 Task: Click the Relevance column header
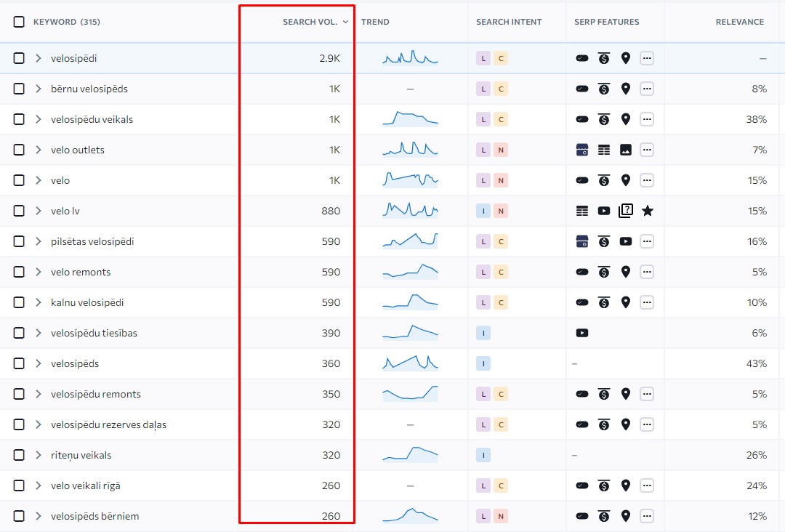point(738,22)
